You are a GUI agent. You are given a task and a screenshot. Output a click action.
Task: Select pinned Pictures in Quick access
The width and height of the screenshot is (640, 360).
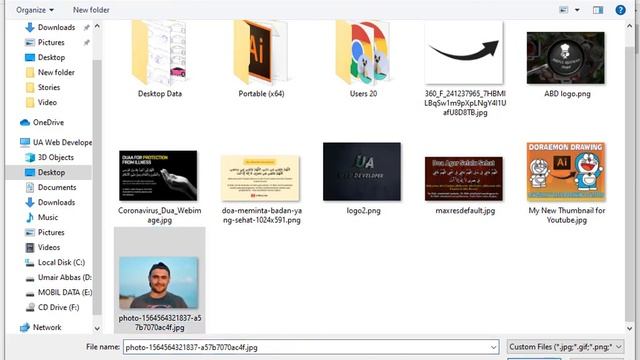coord(51,42)
